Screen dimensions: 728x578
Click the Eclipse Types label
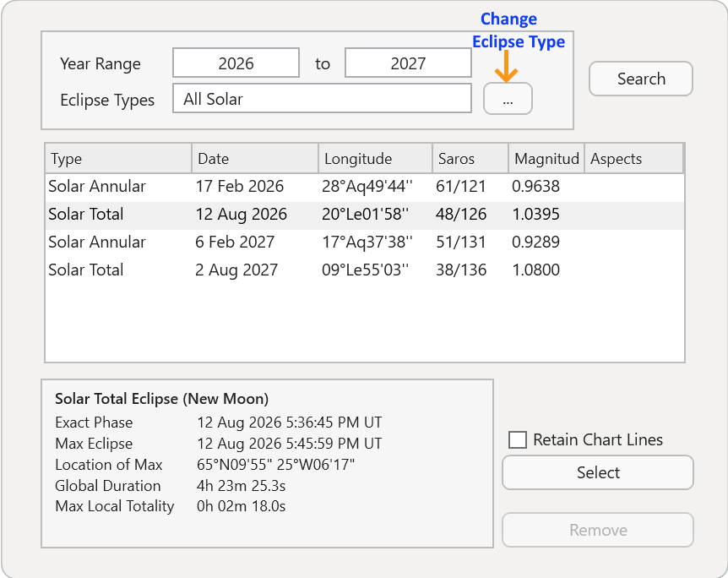coord(107,100)
